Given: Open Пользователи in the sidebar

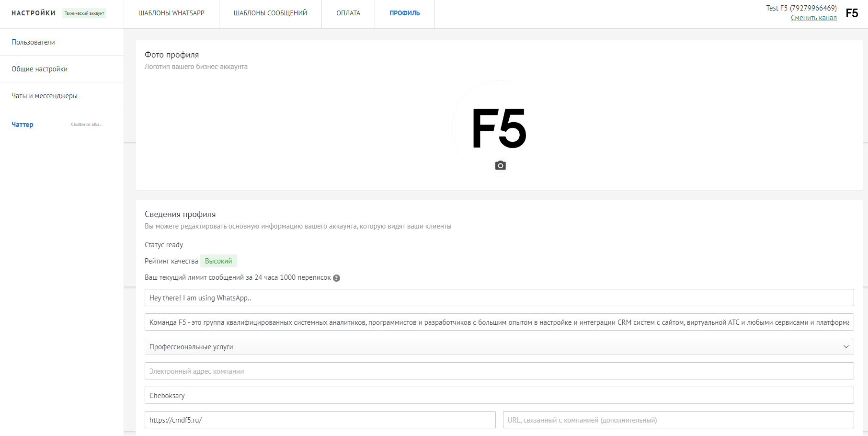Looking at the screenshot, I should [62, 42].
